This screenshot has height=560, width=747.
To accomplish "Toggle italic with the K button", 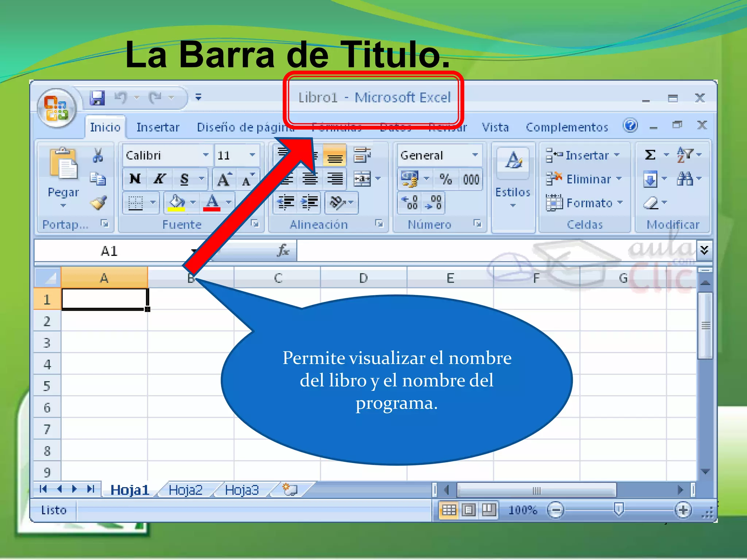I will coord(159,179).
